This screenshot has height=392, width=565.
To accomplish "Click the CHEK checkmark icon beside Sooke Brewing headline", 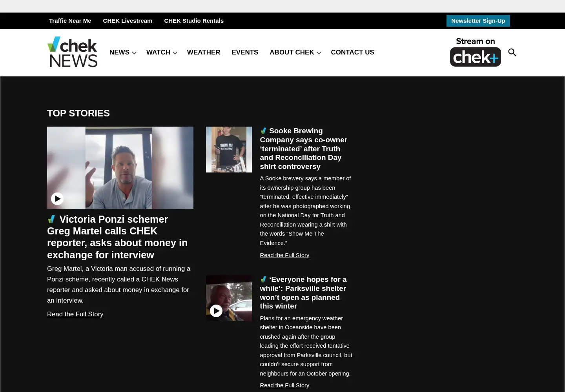I will (263, 131).
